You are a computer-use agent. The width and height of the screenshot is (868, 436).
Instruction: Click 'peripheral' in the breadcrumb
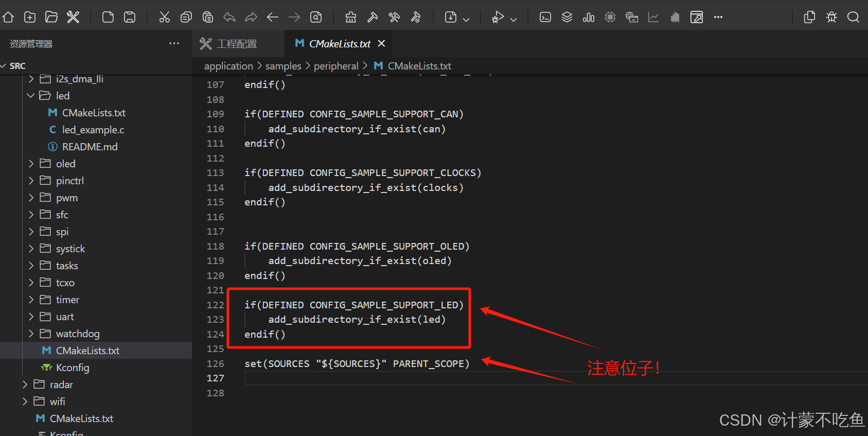[x=336, y=66]
